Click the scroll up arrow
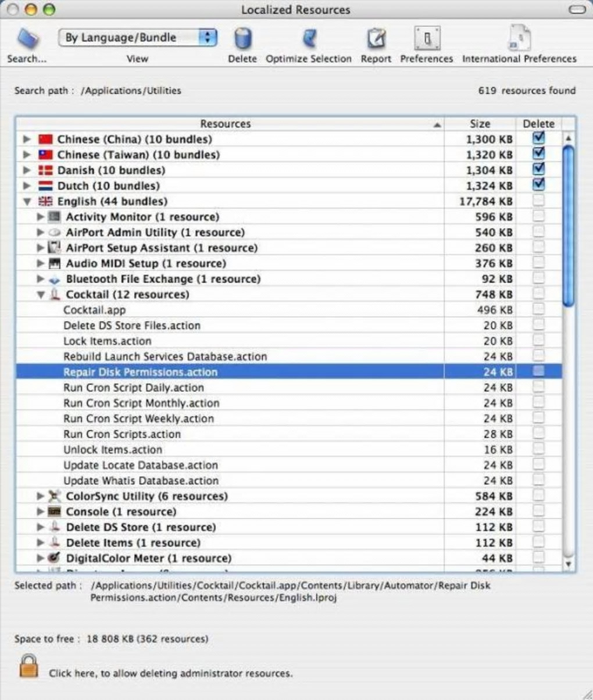The height and width of the screenshot is (700, 593). tap(569, 138)
